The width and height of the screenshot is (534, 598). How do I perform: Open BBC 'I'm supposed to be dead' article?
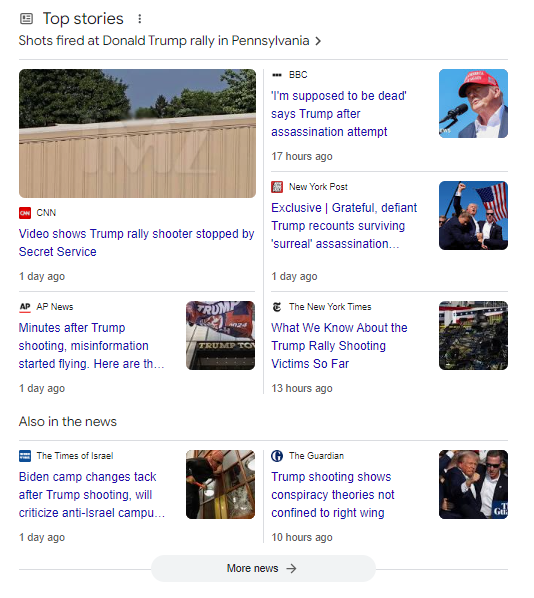tap(339, 114)
